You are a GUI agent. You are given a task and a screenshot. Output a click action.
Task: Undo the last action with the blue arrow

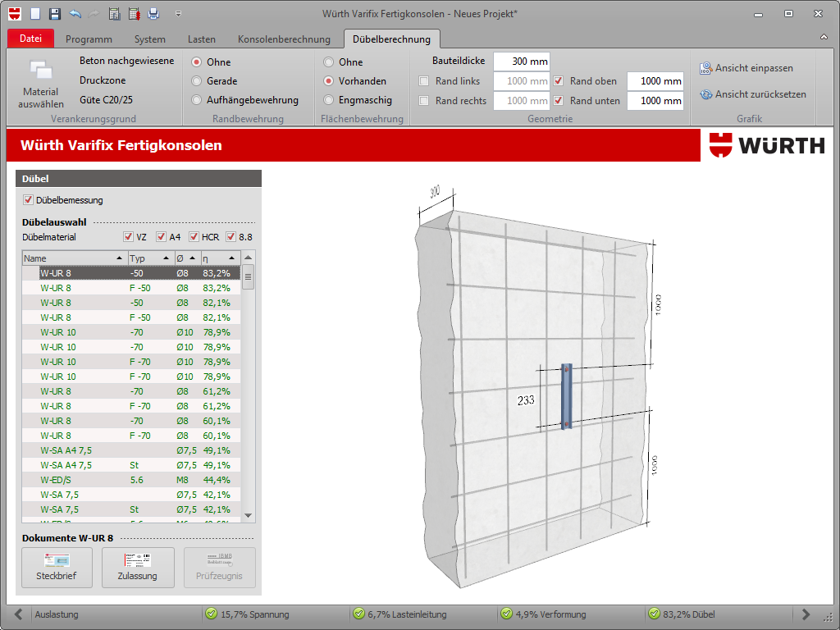75,13
